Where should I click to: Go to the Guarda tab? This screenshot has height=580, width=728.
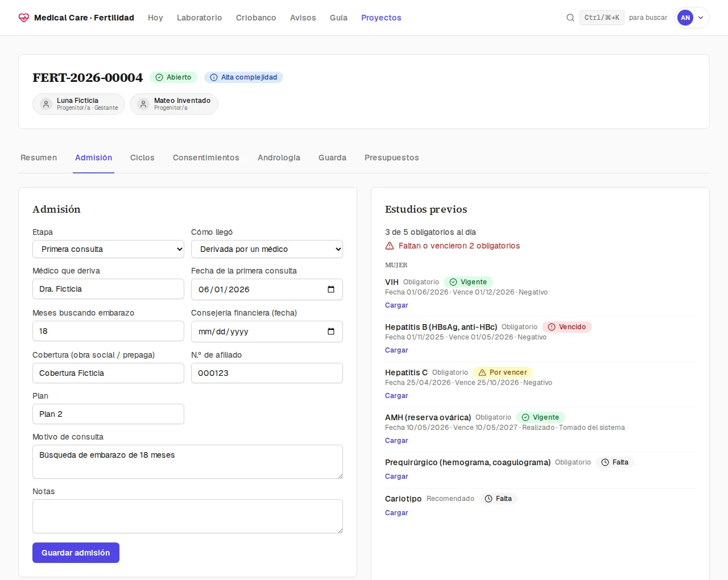(x=332, y=158)
